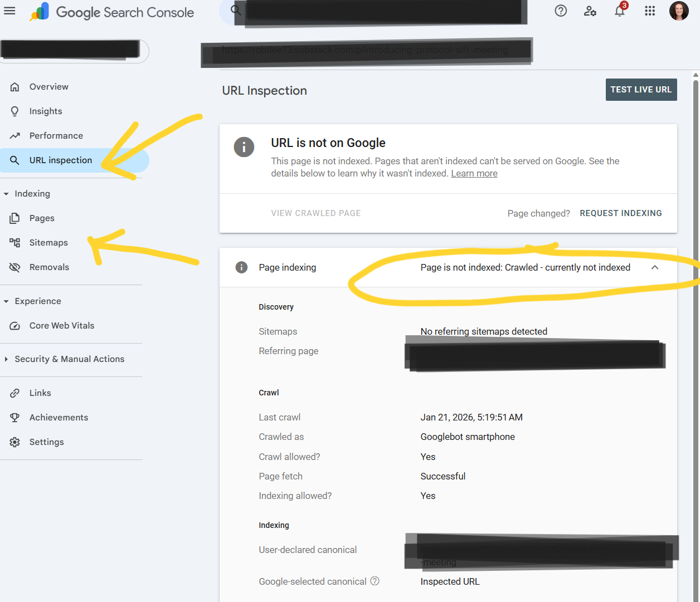Image resolution: width=700 pixels, height=602 pixels.
Task: Click info icon beside Page indexing
Action: click(x=241, y=267)
